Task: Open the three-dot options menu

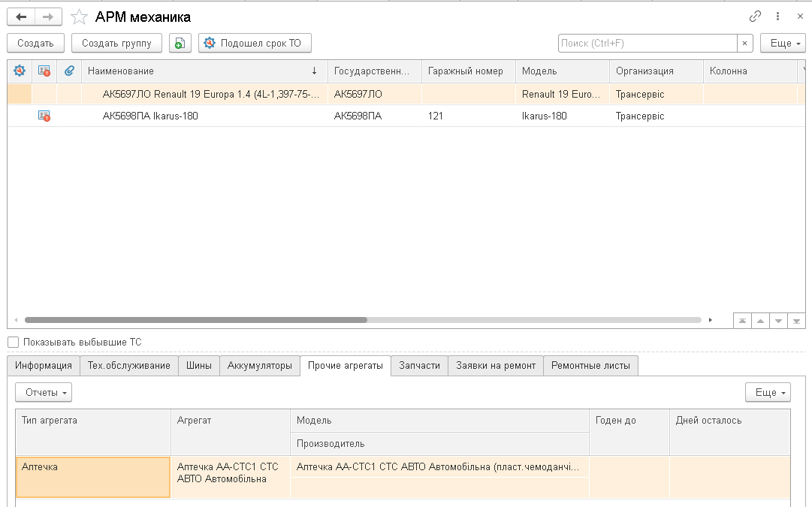Action: (777, 17)
